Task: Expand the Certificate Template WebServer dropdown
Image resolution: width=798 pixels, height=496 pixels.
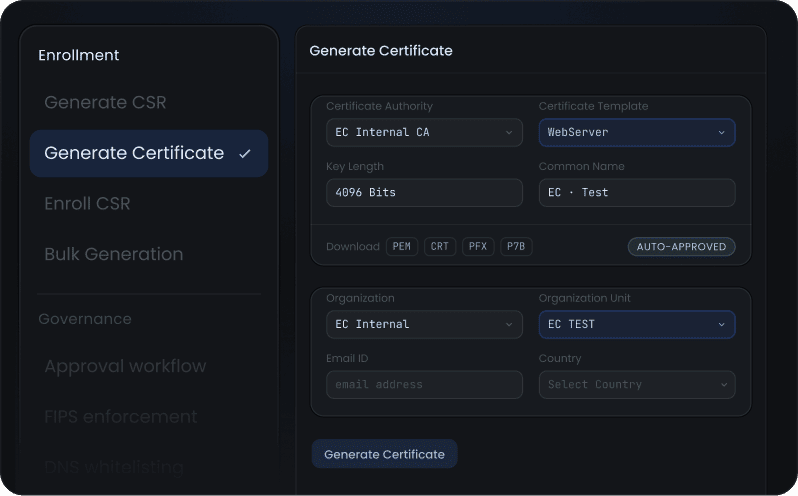Action: 637,132
